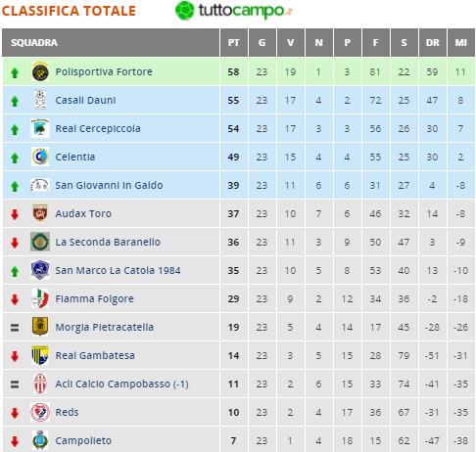Open Celentia team page link
Image resolution: width=476 pixels, height=452 pixels.
pyautogui.click(x=75, y=157)
